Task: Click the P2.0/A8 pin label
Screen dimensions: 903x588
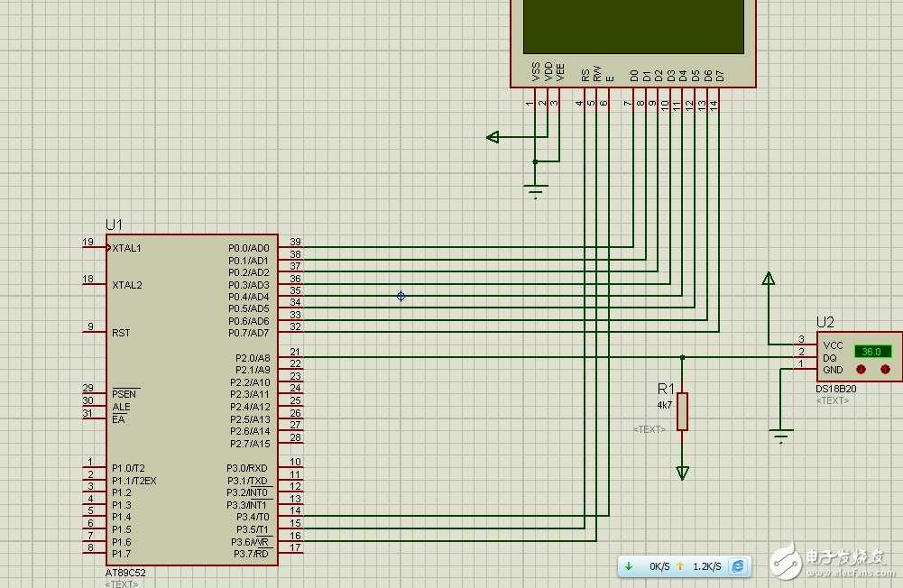Action: pyautogui.click(x=253, y=358)
